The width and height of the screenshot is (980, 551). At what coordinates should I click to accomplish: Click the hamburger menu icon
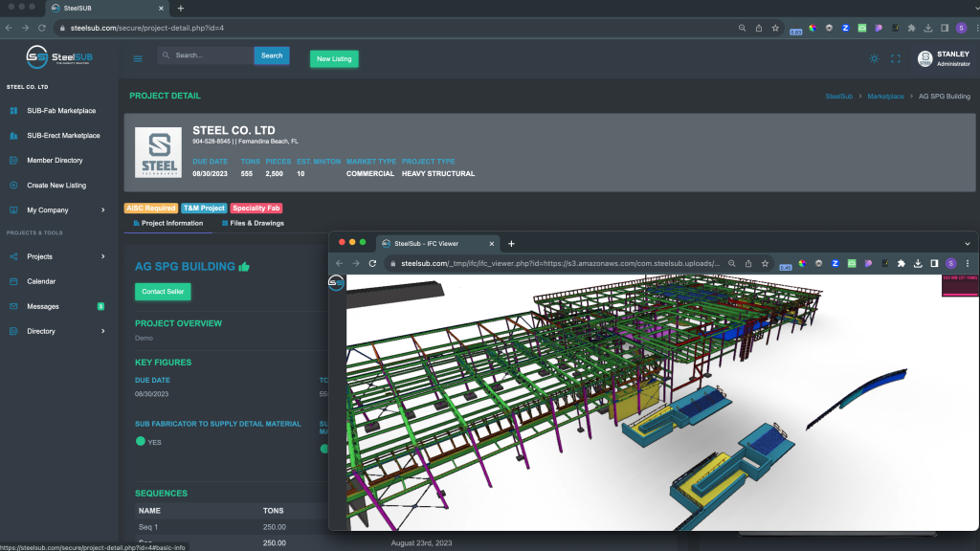coord(138,58)
